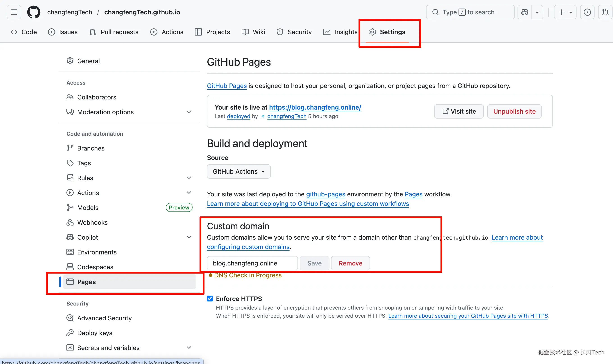This screenshot has height=364, width=613.
Task: Open pull requests icon at top right
Action: tap(605, 12)
